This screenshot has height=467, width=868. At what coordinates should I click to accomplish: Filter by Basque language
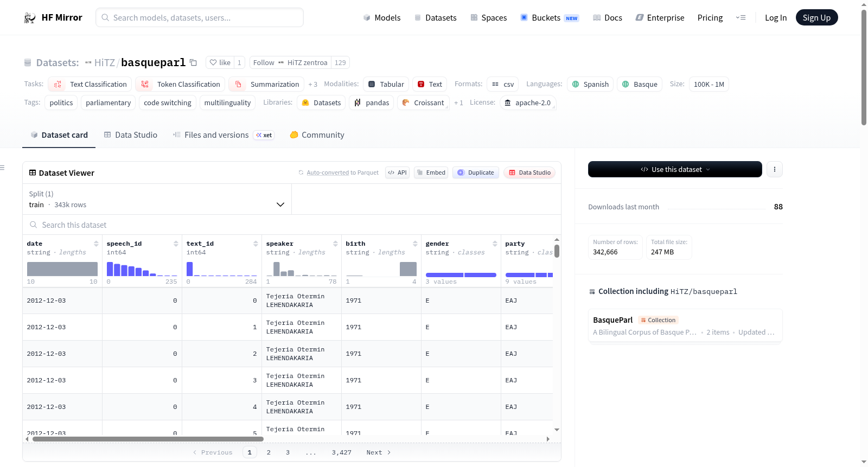click(640, 84)
